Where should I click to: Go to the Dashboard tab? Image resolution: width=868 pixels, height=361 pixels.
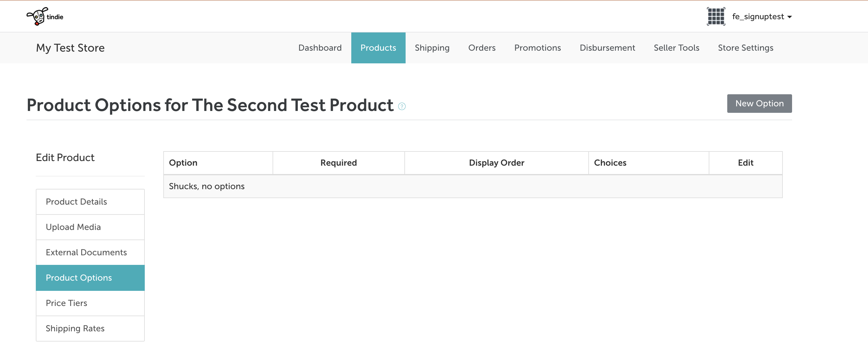click(x=320, y=48)
